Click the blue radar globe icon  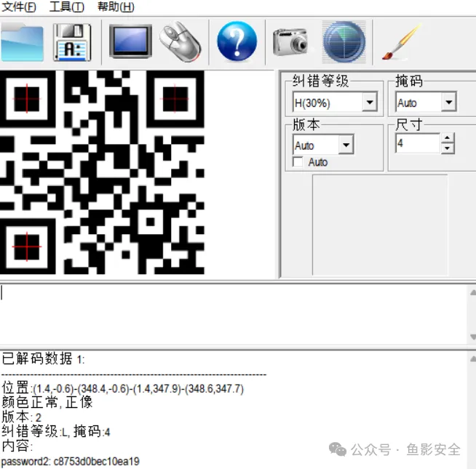(344, 42)
